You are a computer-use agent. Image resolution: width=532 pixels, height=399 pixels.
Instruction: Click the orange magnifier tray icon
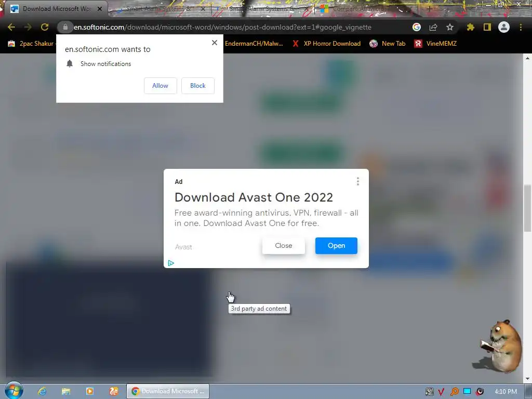tap(454, 392)
